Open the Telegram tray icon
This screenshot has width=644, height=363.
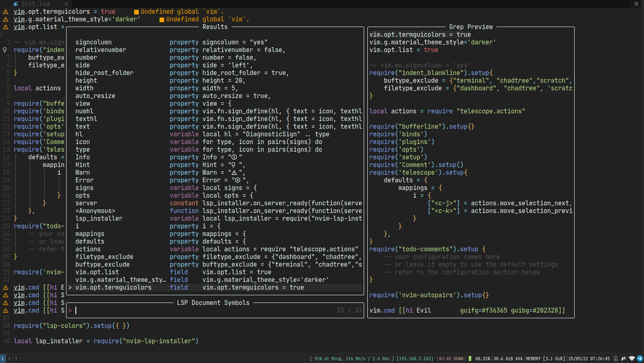(640, 359)
